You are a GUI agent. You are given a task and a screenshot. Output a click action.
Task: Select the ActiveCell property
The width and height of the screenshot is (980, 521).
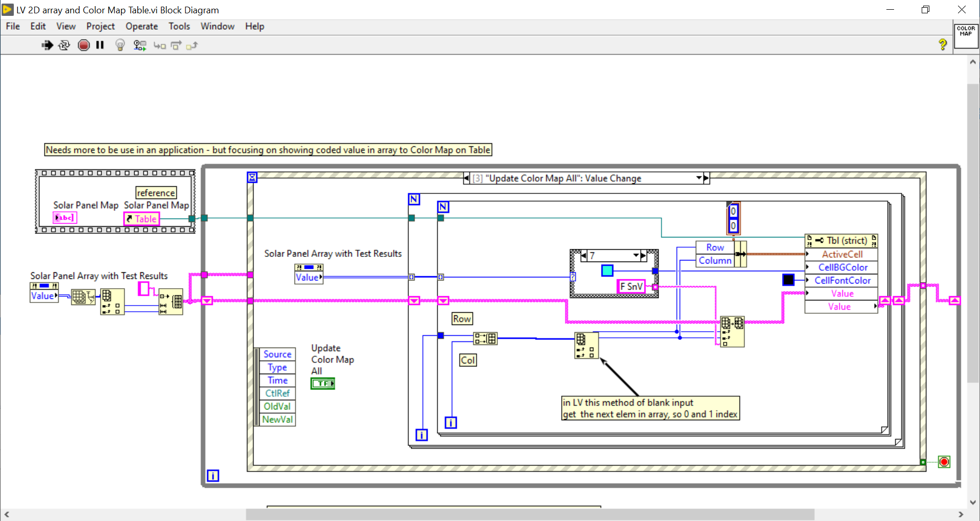pyautogui.click(x=841, y=254)
